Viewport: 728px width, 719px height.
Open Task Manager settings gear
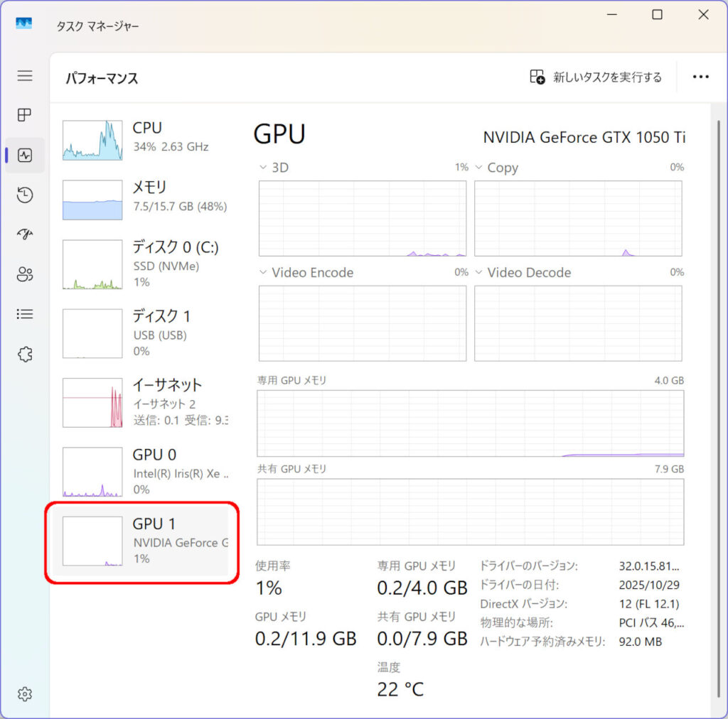[x=25, y=693]
